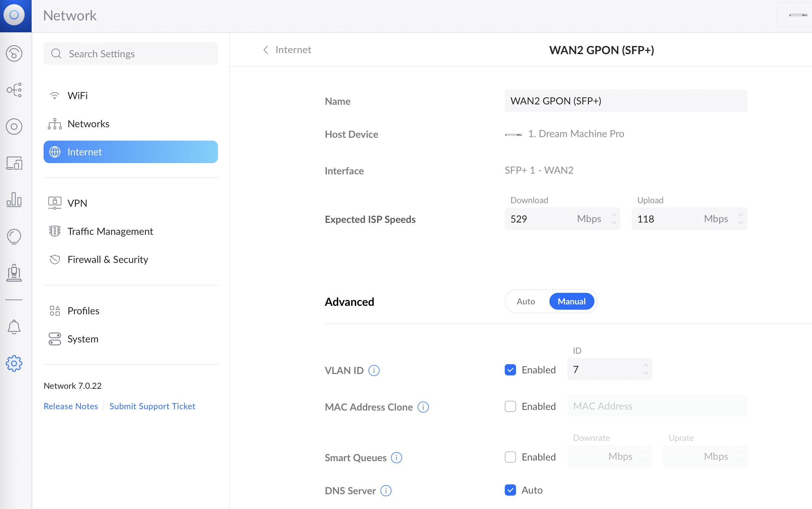
Task: Click the Traffic Management icon
Action: coord(55,231)
